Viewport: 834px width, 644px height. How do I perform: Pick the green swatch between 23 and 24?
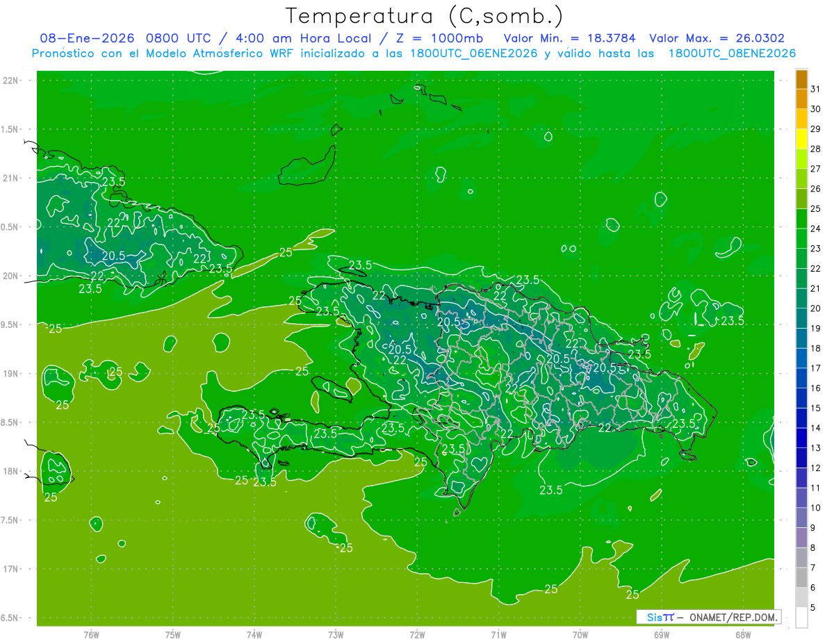(801, 238)
